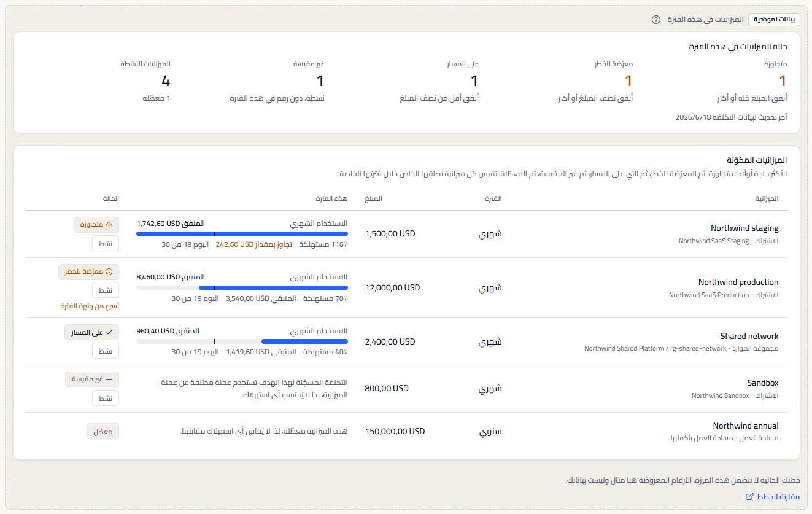Image resolution: width=812 pixels, height=514 pixels.
Task: Click المتبقي 3,540,00 USD text
Action: (261, 298)
